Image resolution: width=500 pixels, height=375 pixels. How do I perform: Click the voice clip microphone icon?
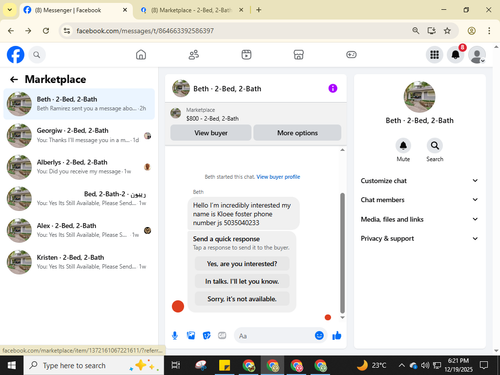[x=175, y=336]
